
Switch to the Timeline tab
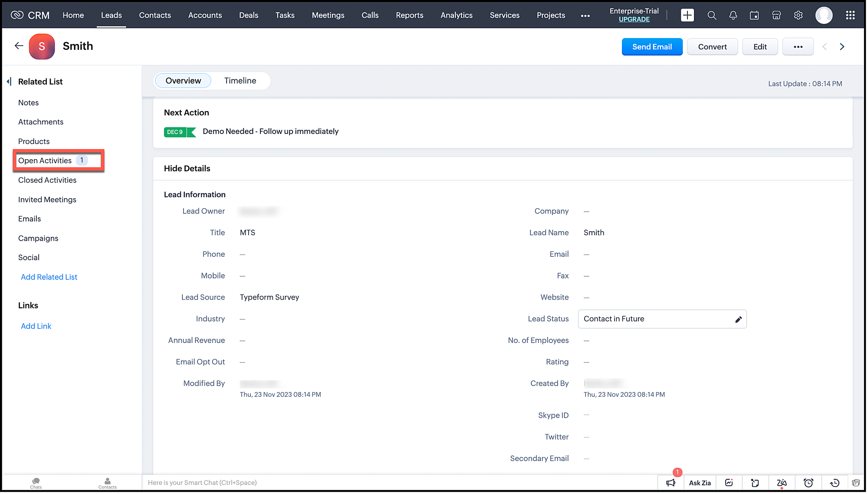pos(240,81)
